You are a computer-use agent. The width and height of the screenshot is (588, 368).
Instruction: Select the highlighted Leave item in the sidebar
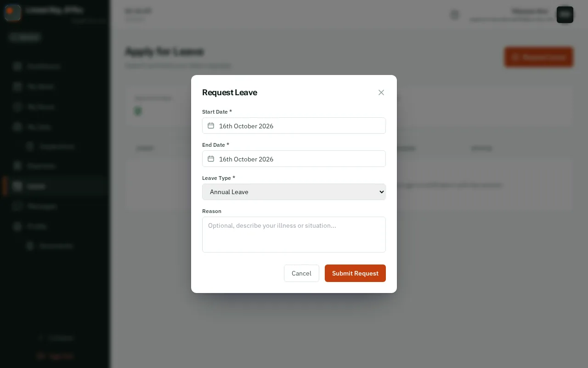(55, 186)
